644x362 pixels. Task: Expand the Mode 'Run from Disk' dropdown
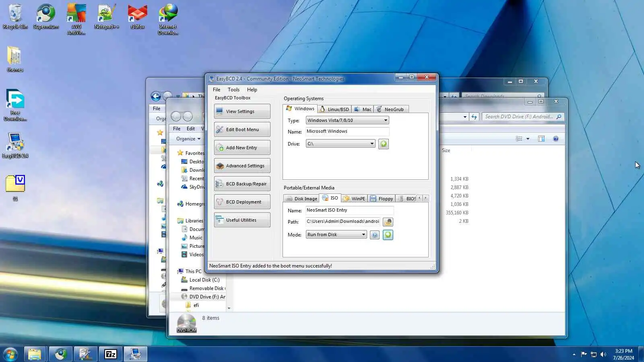[x=336, y=234]
